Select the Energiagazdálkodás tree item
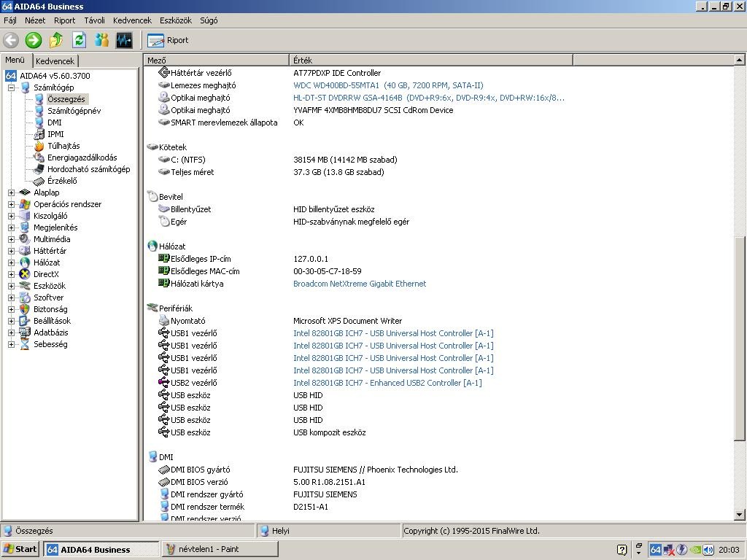 point(82,157)
